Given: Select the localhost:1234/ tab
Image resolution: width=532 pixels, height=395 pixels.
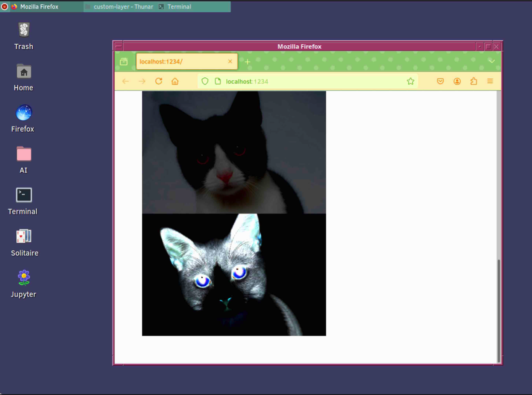Looking at the screenshot, I should click(x=182, y=62).
